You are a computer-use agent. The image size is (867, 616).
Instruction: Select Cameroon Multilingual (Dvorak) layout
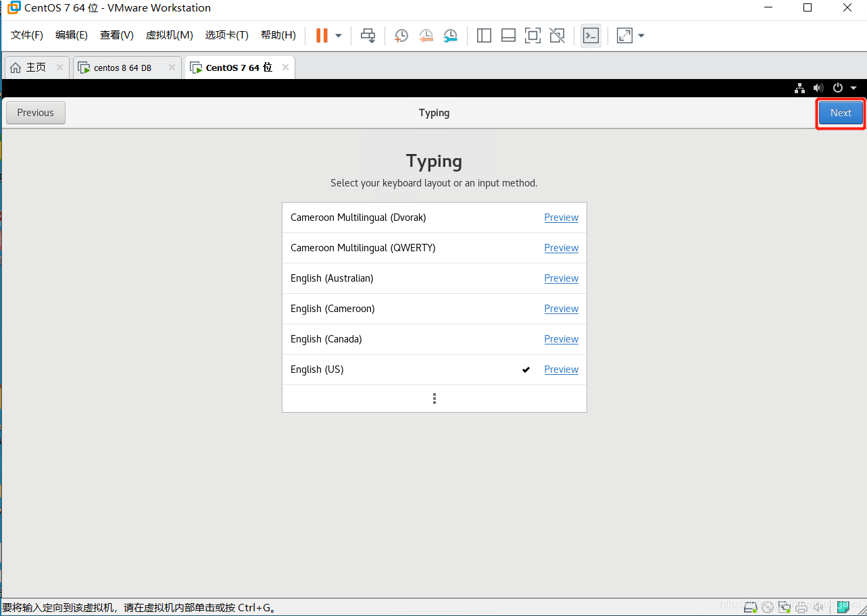435,217
